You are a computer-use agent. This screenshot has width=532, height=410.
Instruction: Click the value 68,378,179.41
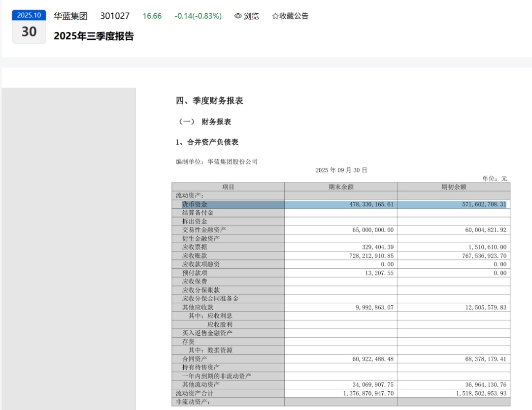click(486, 359)
